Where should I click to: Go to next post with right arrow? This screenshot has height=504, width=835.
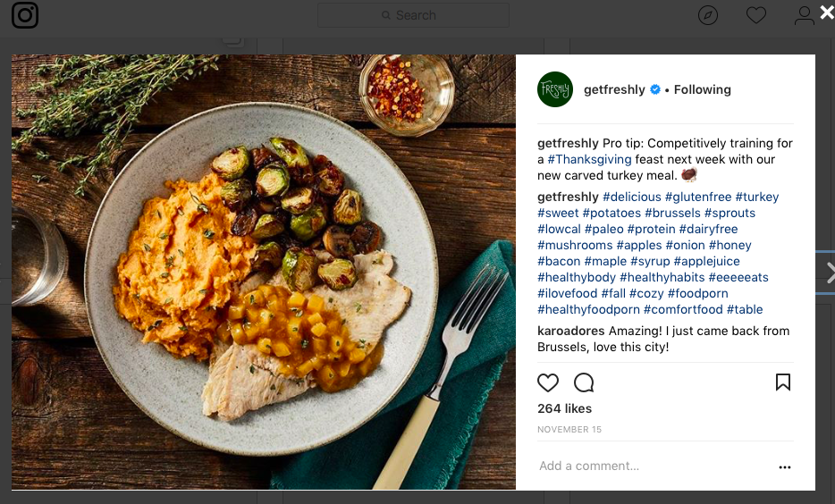click(x=830, y=273)
